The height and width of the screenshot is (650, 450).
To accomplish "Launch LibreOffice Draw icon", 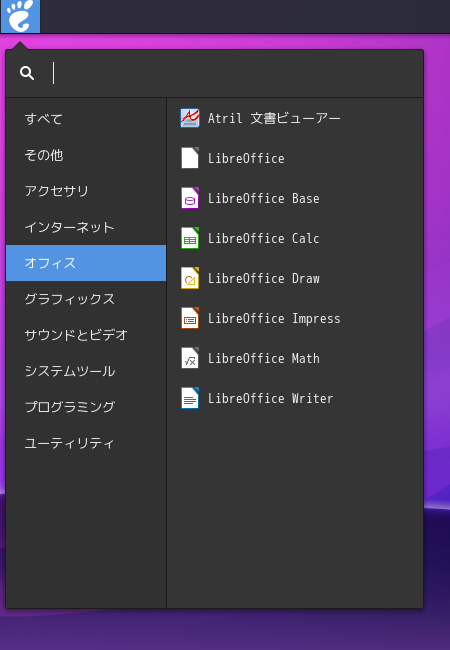I will [x=190, y=278].
